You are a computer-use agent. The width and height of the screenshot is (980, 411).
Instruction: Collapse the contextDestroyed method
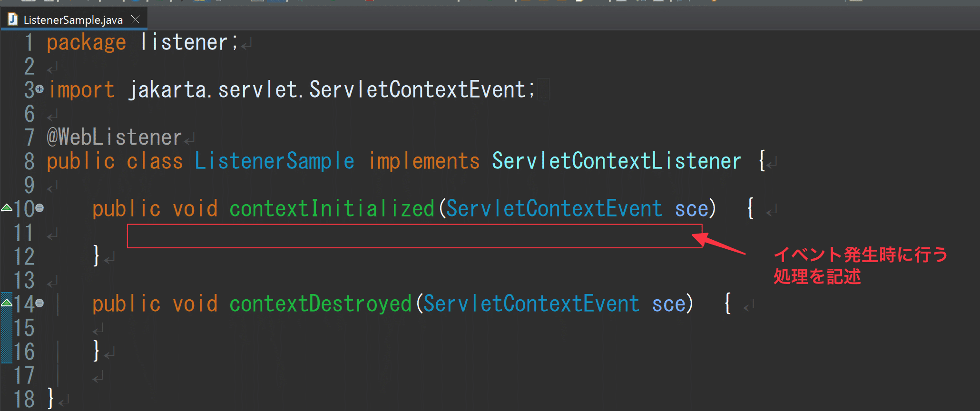pos(39,303)
